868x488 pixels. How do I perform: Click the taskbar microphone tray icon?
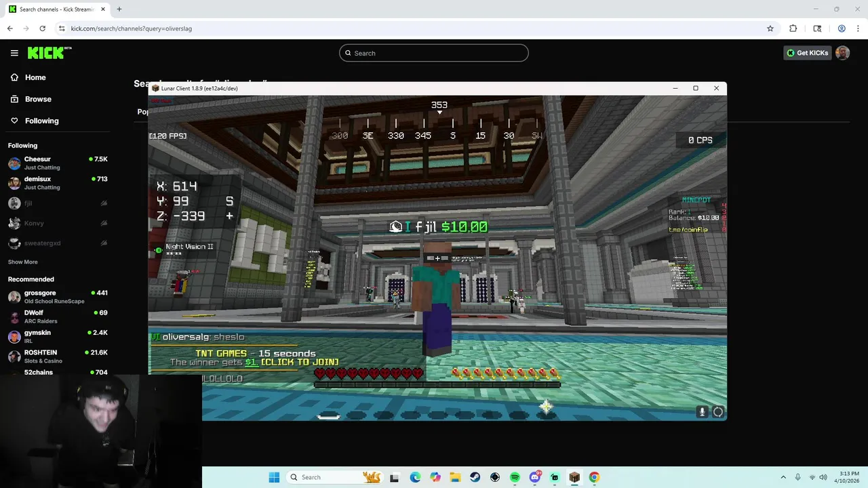[x=797, y=477]
